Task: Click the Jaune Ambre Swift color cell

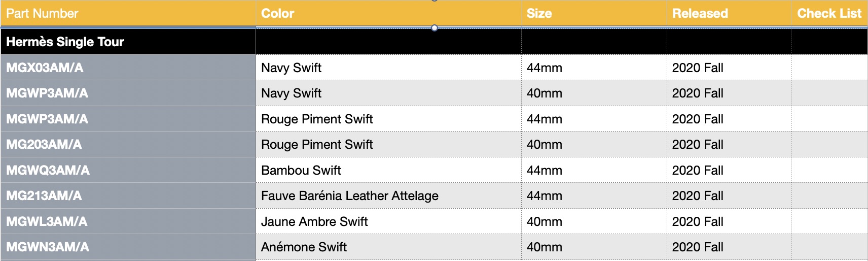Action: click(388, 221)
